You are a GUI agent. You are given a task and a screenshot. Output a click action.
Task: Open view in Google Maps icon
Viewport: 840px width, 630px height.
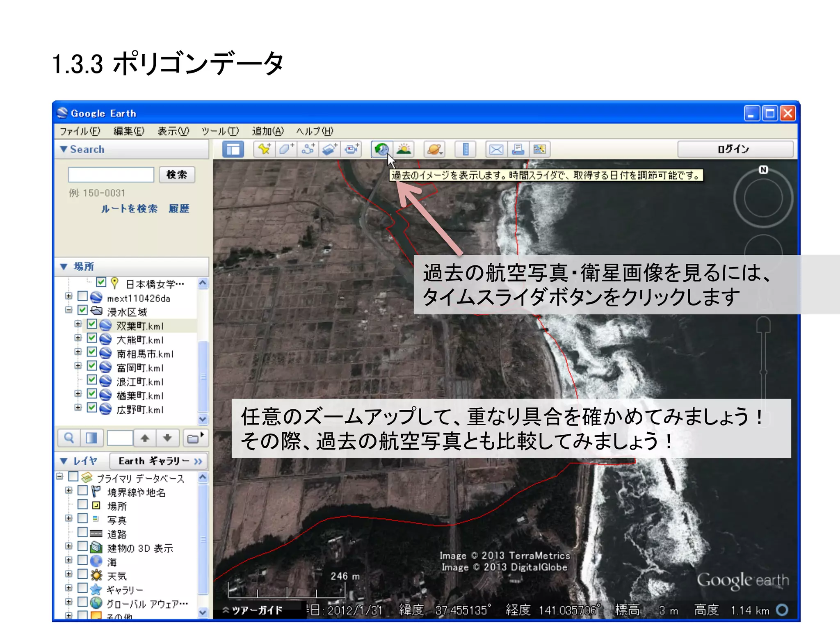[539, 149]
